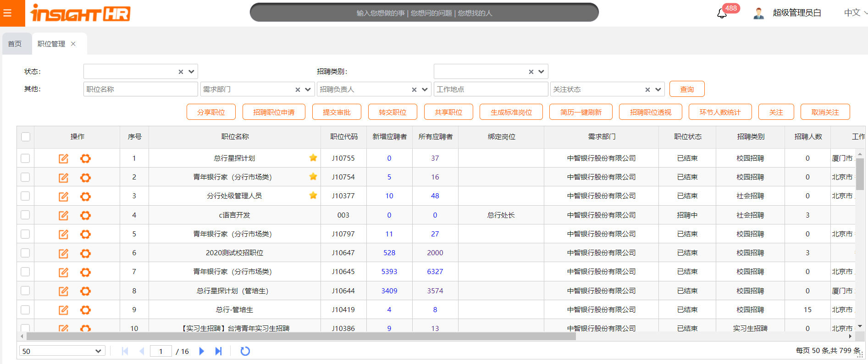The height and width of the screenshot is (364, 868).
Task: Click the 提交审批 button
Action: point(337,112)
